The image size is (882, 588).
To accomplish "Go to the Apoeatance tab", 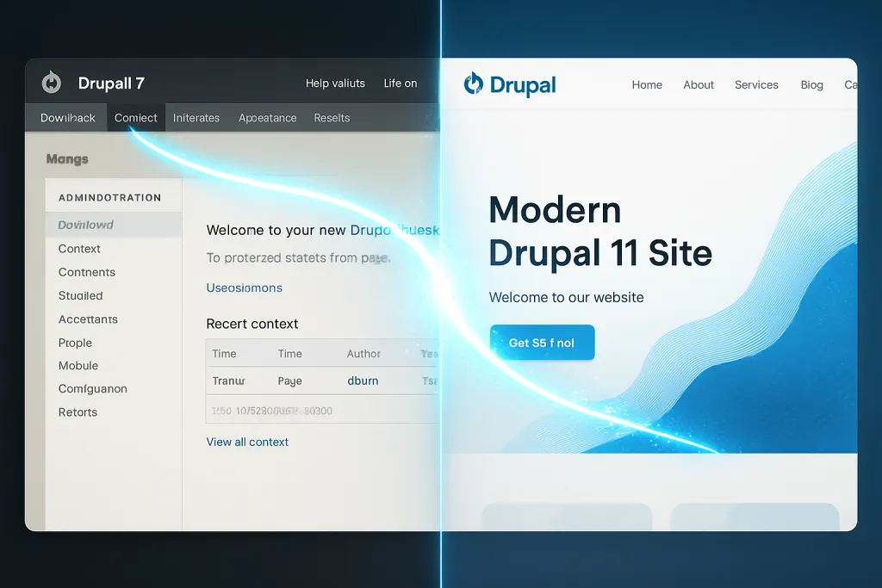I will point(267,117).
